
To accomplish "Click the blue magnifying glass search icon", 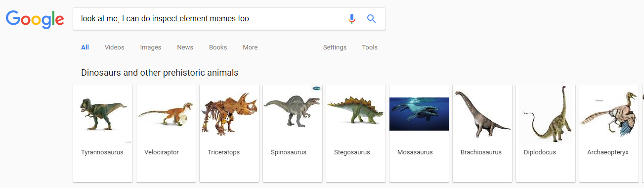I will (372, 19).
